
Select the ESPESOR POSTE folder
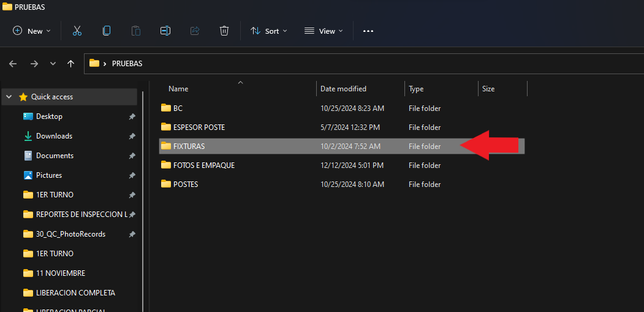[x=342, y=127]
